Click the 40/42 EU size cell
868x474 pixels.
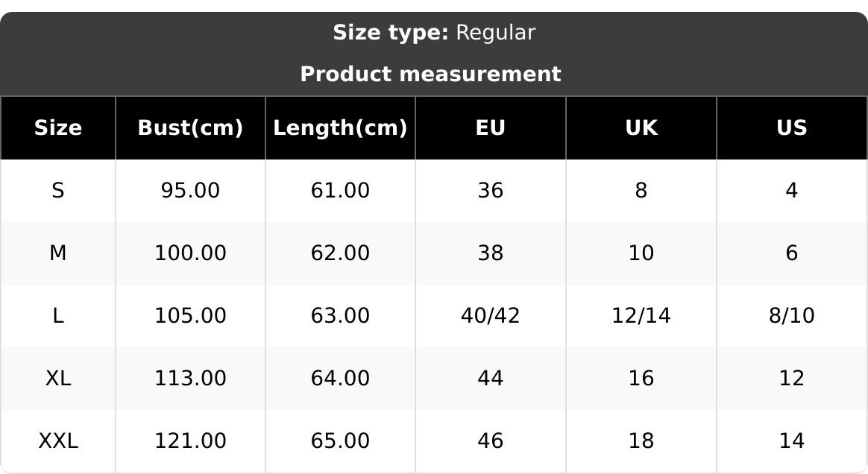click(x=491, y=316)
